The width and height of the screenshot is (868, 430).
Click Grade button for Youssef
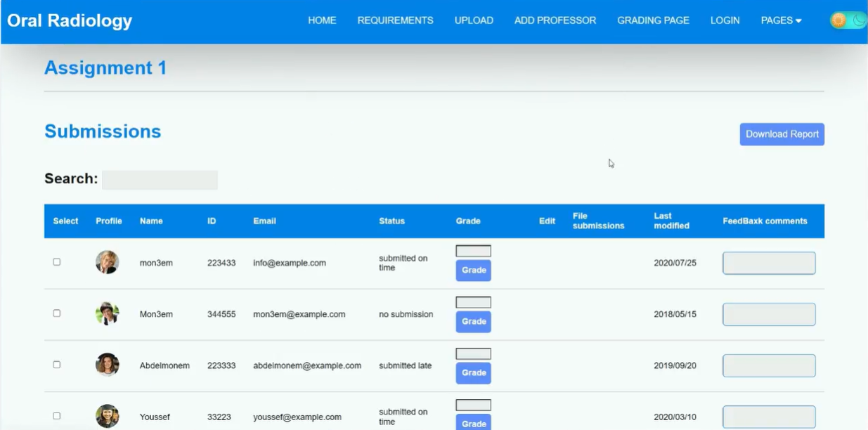473,422
